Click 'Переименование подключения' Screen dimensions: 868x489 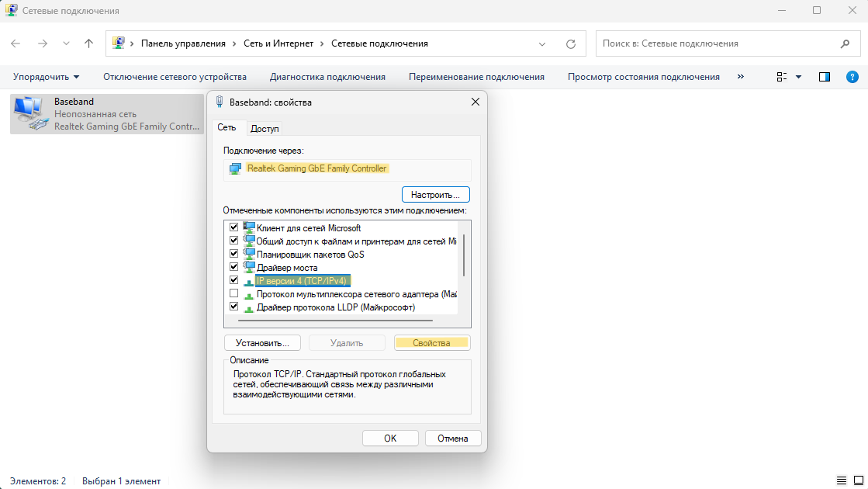tap(476, 77)
